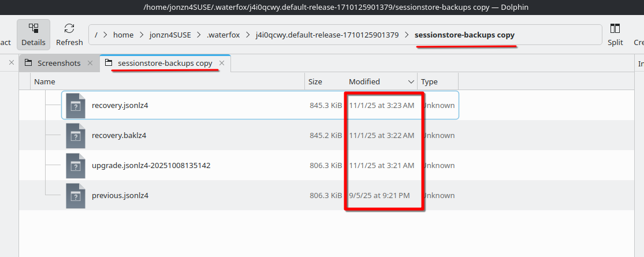
Task: Click the root slash in the breadcrumb
Action: [96, 35]
